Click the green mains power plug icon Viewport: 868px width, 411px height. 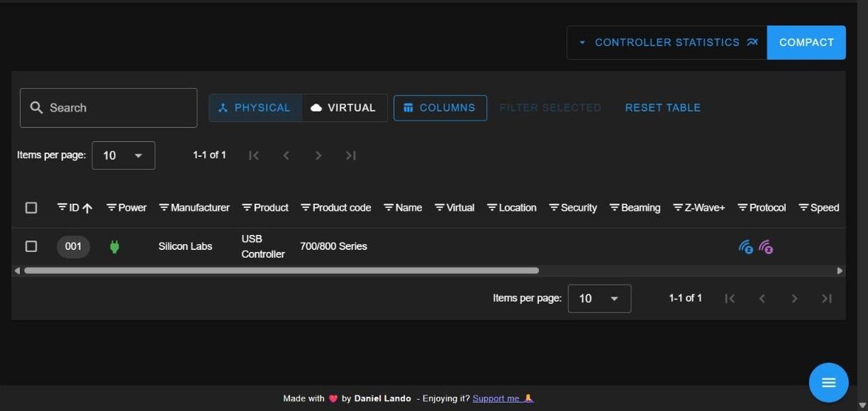point(114,247)
